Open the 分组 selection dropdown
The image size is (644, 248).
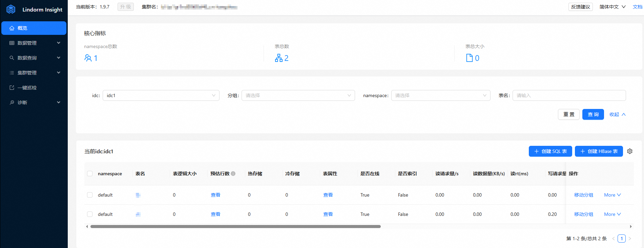pos(298,95)
